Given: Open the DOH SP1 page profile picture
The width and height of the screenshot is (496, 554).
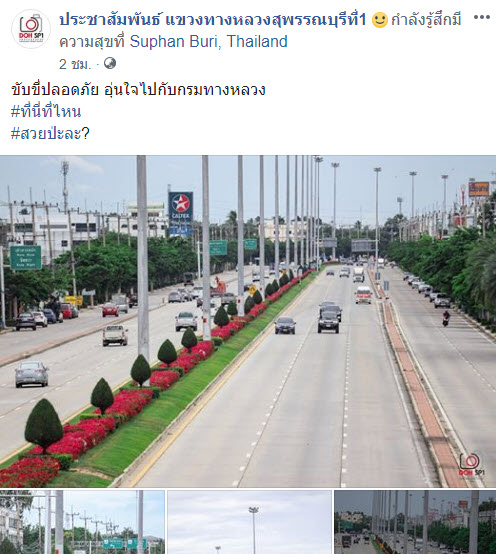Looking at the screenshot, I should [31, 29].
